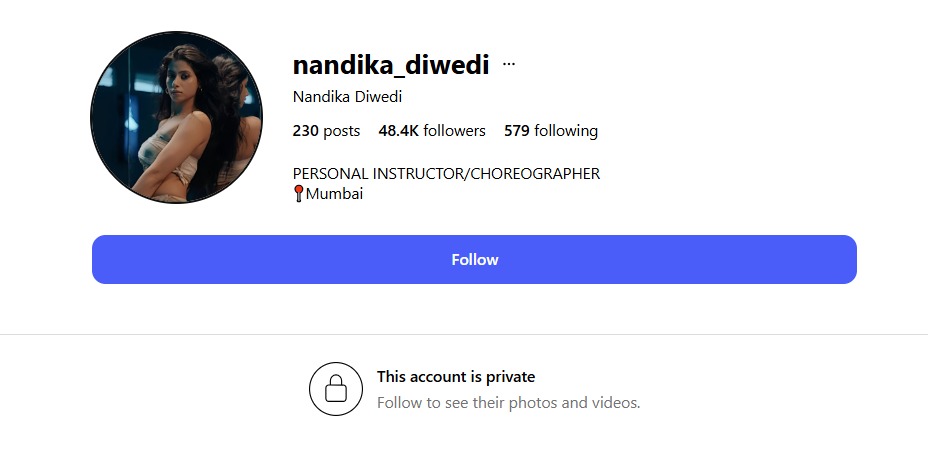Click the PERSONAL INSTRUCTOR/CHOREOGRAPHER bio line
Image resolution: width=928 pixels, height=449 pixels.
pyautogui.click(x=446, y=173)
